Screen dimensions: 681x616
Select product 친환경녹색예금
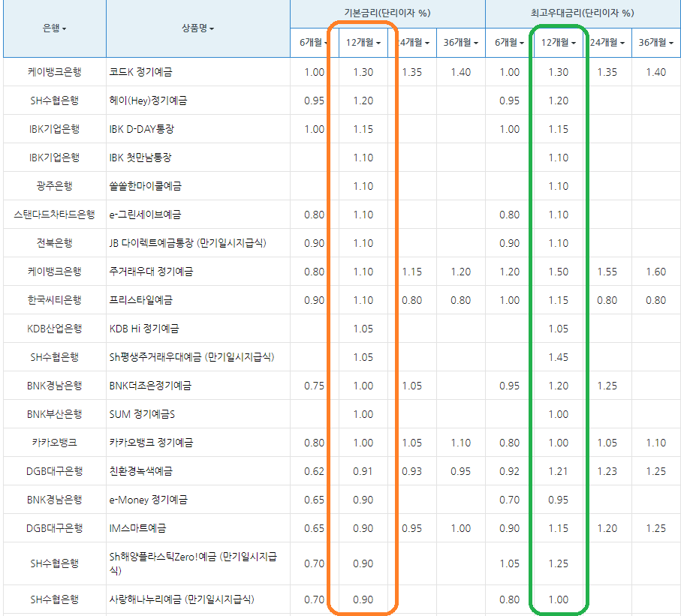pyautogui.click(x=140, y=471)
